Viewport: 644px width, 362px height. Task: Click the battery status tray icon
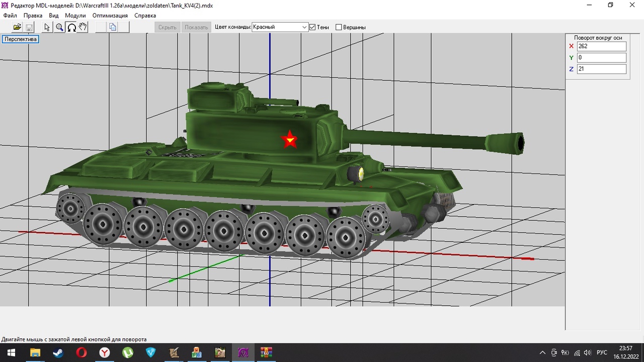(x=565, y=352)
